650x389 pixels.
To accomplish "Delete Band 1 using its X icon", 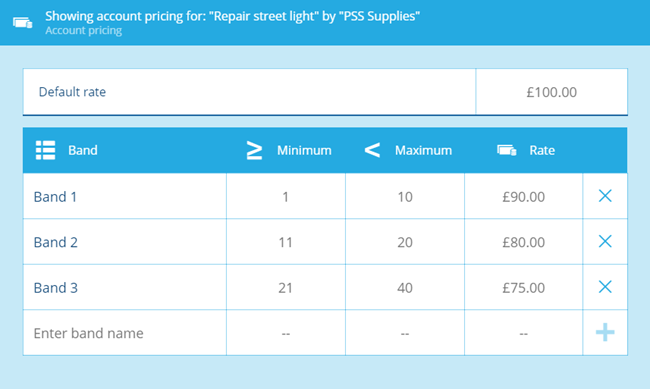I will point(605,196).
